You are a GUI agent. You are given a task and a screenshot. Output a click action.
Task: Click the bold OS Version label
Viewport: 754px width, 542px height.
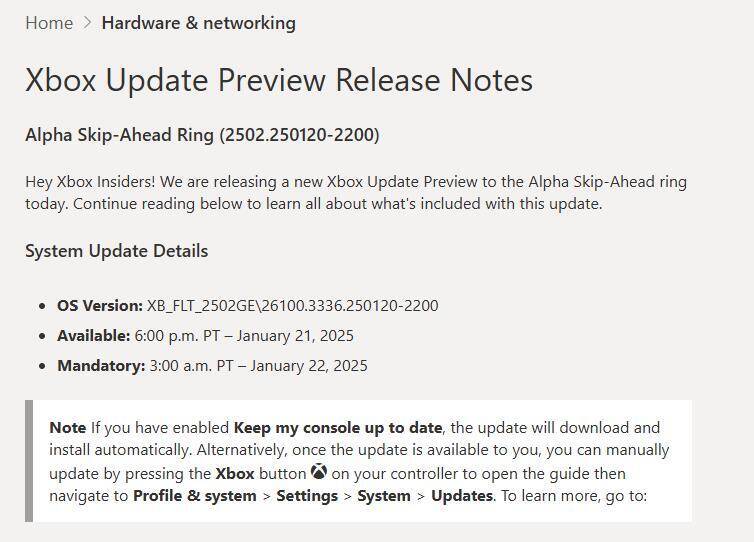click(100, 306)
